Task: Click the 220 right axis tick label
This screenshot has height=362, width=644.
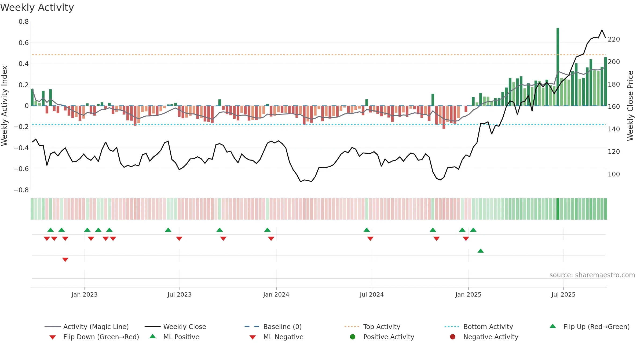Action: point(614,39)
